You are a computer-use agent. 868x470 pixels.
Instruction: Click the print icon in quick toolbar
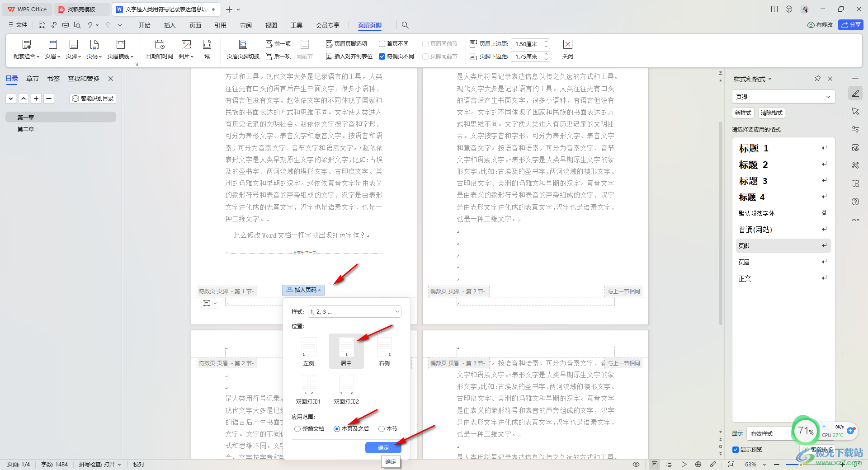pyautogui.click(x=66, y=25)
